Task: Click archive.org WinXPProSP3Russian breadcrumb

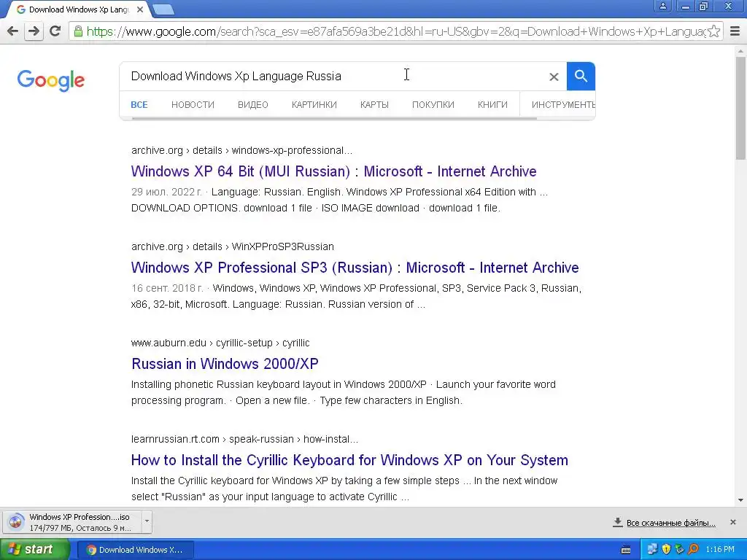Action: point(233,246)
